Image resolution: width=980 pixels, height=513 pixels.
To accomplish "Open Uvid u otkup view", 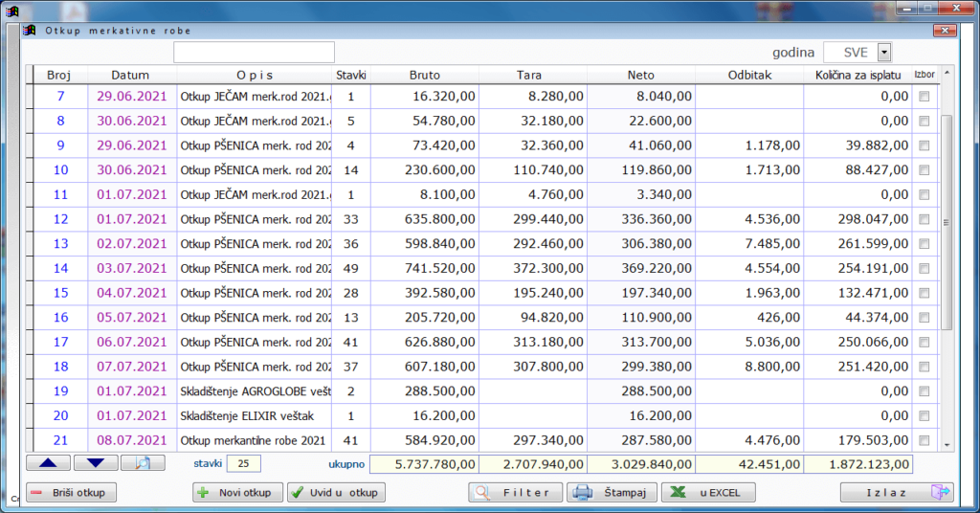I will tap(336, 492).
